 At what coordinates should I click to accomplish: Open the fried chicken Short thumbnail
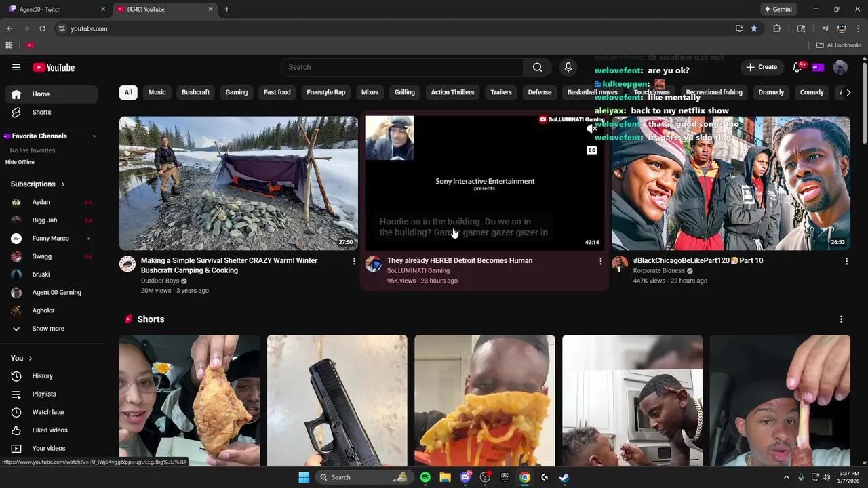[190, 401]
